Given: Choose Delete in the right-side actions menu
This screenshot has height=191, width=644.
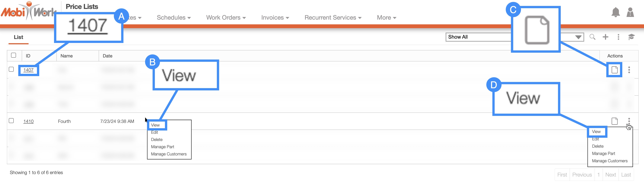Looking at the screenshot, I should pyautogui.click(x=598, y=146).
